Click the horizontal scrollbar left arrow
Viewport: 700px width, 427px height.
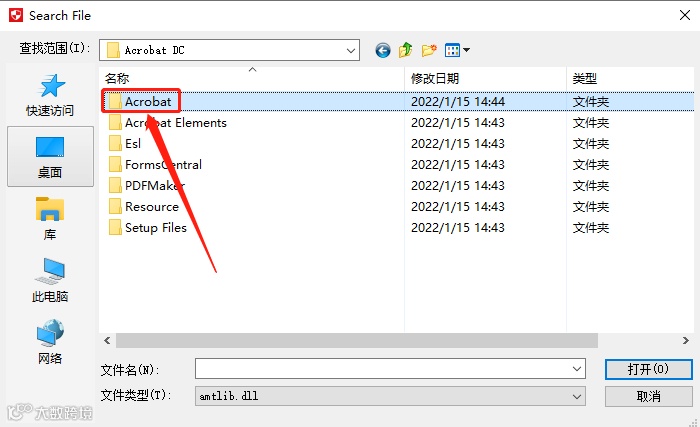coord(107,340)
